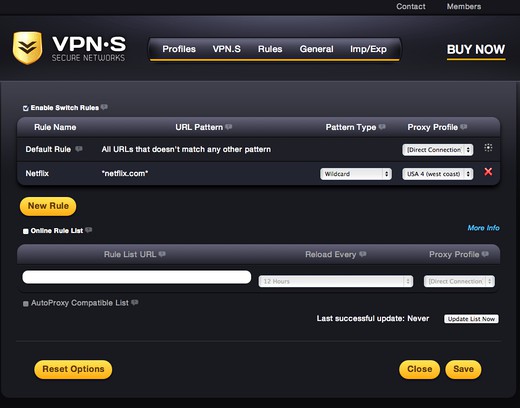Click 'All URLs that doesn't match' text
The image size is (520, 408).
(x=186, y=149)
